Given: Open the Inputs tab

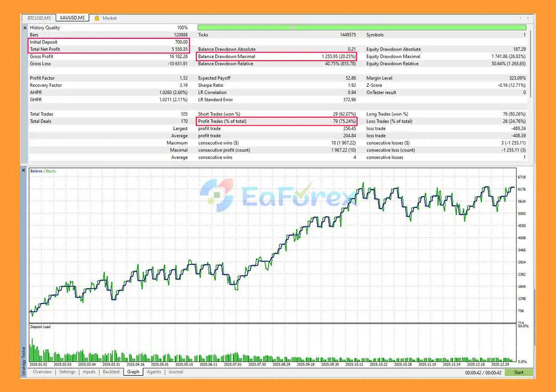Looking at the screenshot, I should point(89,372).
